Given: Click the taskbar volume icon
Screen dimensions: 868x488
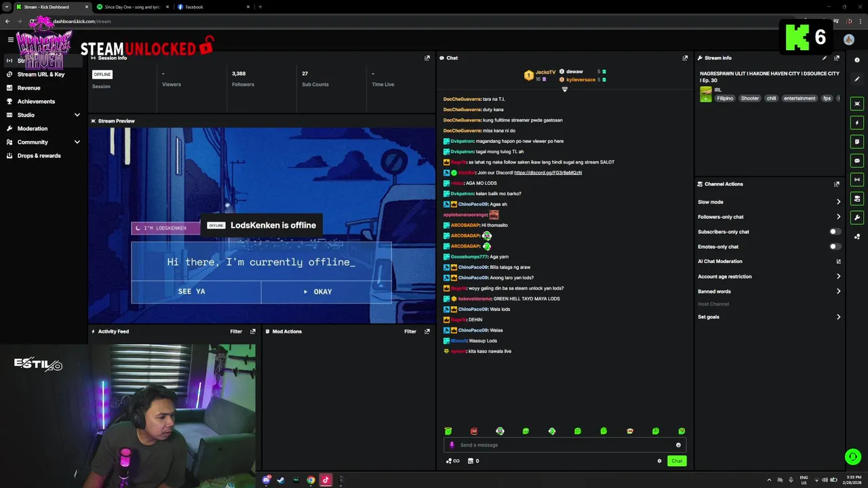Looking at the screenshot, I should click(825, 480).
